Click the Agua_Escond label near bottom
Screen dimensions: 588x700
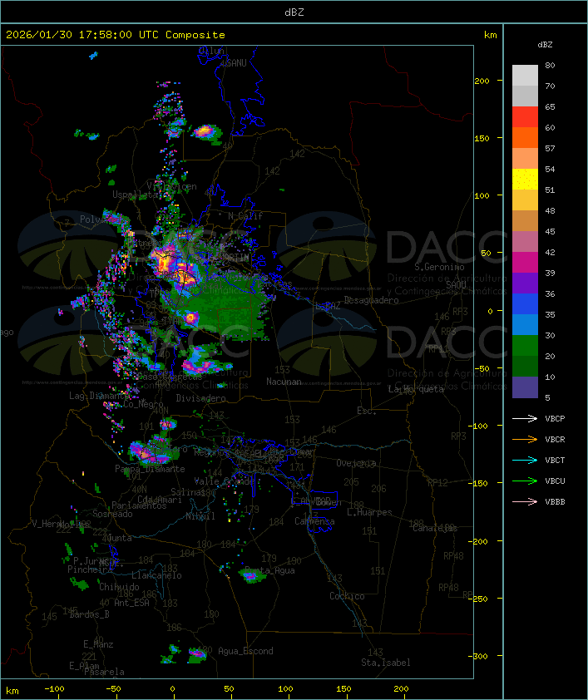[x=245, y=651]
